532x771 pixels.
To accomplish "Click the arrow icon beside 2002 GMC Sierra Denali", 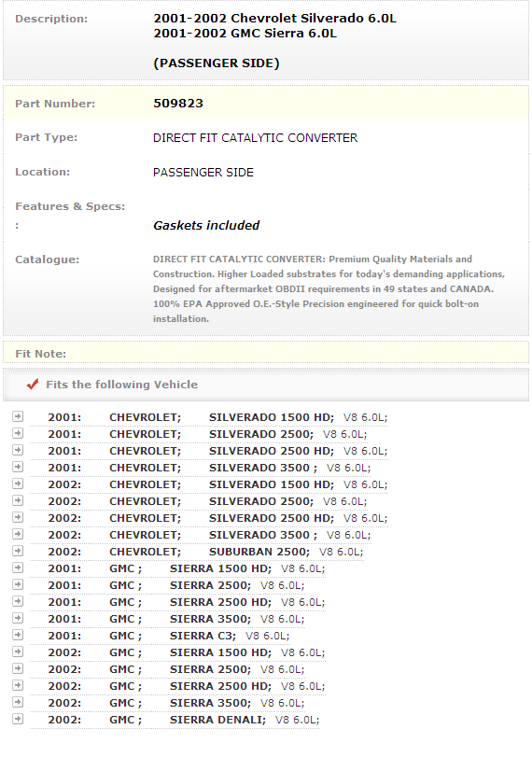I will coord(18,719).
